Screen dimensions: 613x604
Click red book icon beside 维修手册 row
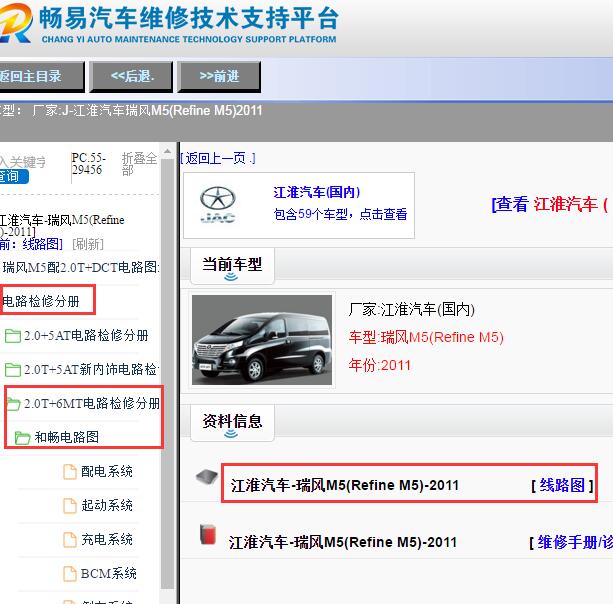tap(208, 534)
